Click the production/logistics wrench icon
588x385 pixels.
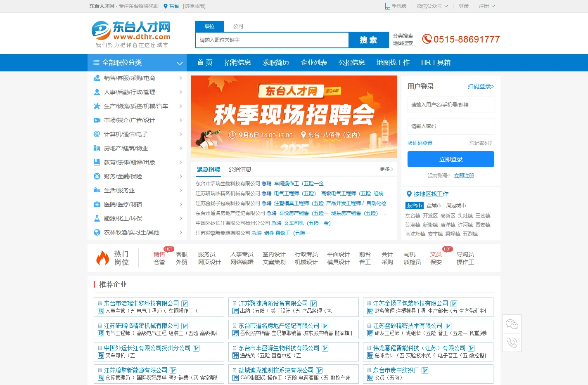coord(97,106)
